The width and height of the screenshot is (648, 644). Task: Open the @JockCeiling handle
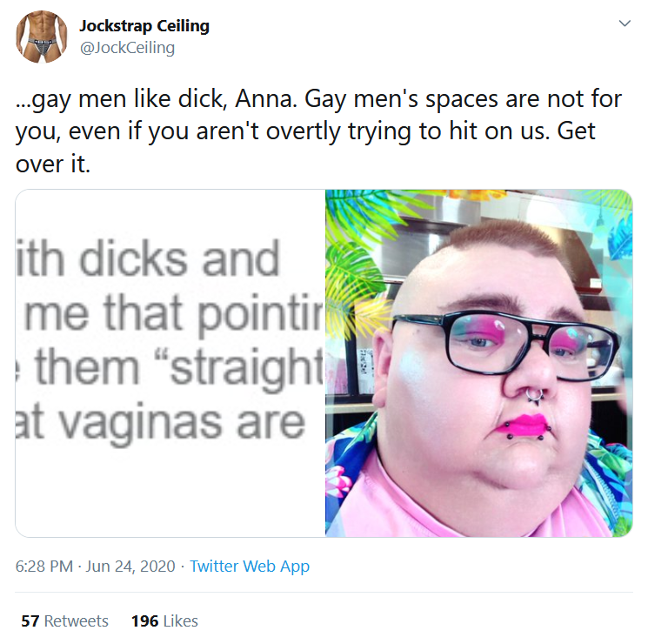point(127,48)
